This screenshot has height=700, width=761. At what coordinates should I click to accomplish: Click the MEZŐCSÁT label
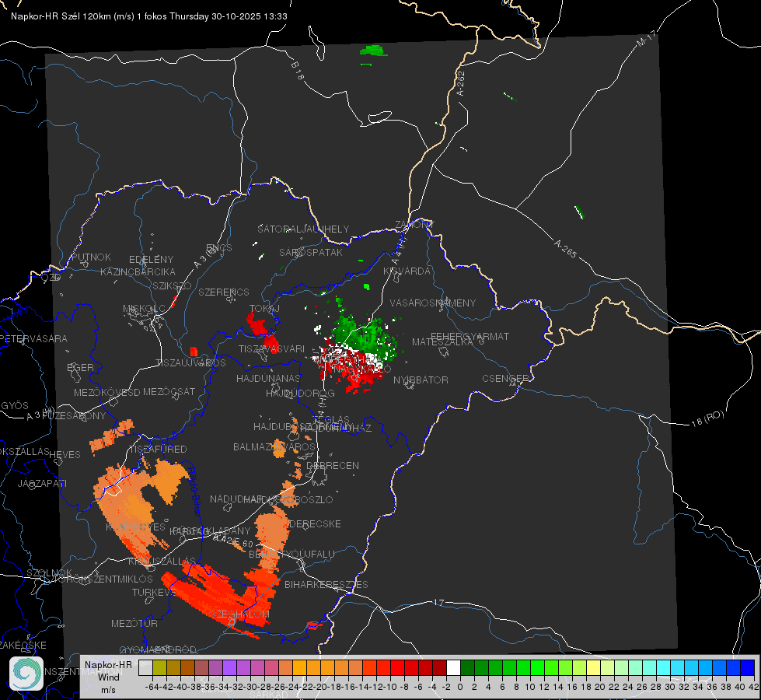(169, 391)
